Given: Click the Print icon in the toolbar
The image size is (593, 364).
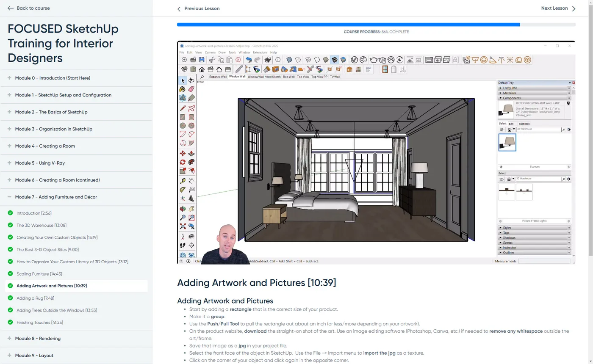Looking at the screenshot, I should [268, 60].
